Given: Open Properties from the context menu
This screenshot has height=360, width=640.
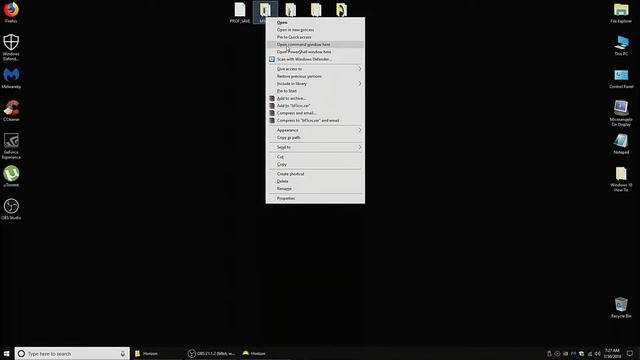Looking at the screenshot, I should pyautogui.click(x=315, y=198).
